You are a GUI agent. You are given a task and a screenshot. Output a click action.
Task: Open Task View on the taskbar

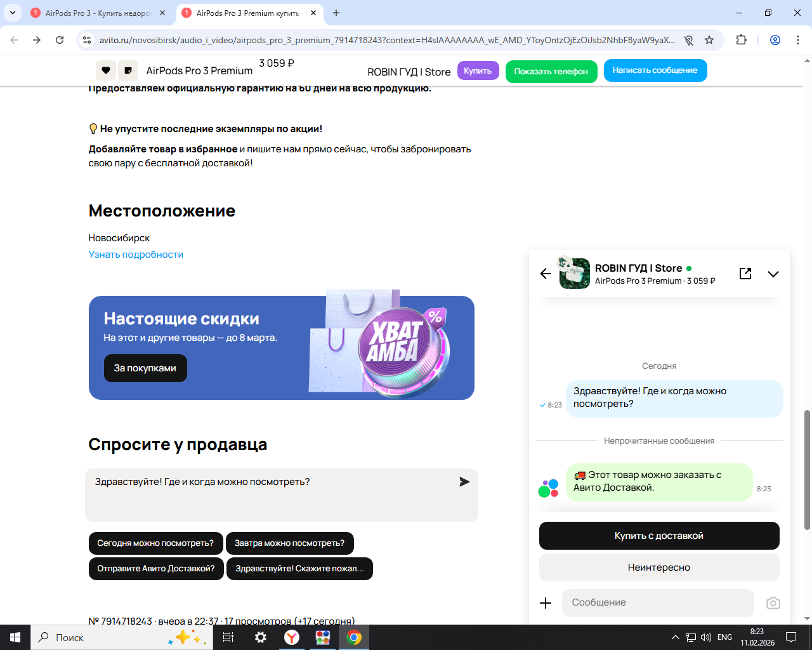228,637
